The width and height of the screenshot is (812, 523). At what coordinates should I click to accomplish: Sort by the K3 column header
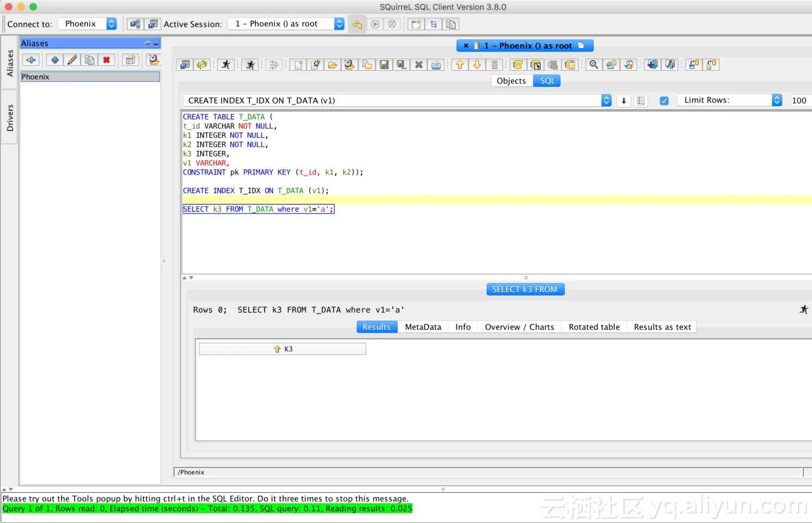[x=282, y=348]
